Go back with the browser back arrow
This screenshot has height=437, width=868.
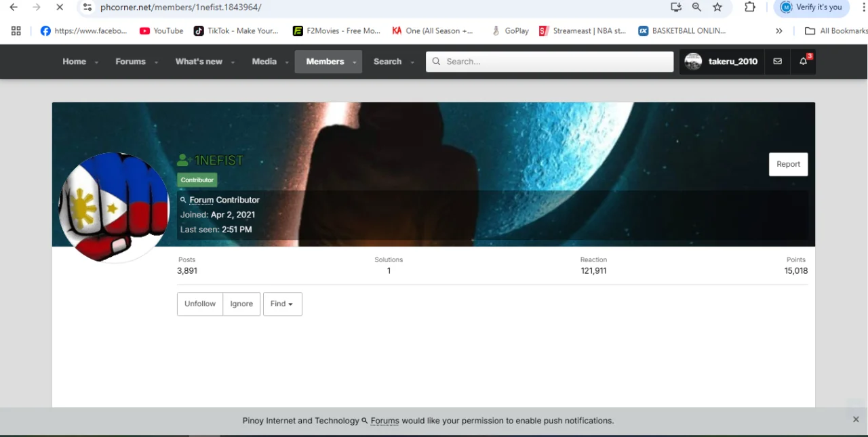[14, 7]
